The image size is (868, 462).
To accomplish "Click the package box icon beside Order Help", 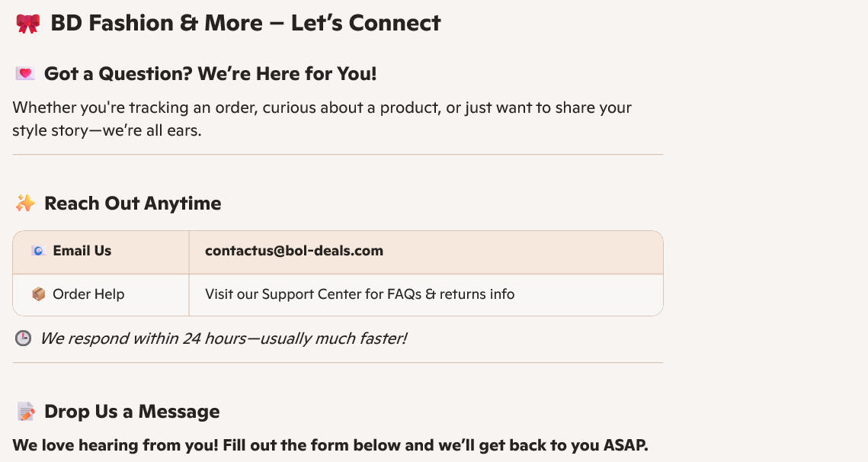I will [39, 294].
